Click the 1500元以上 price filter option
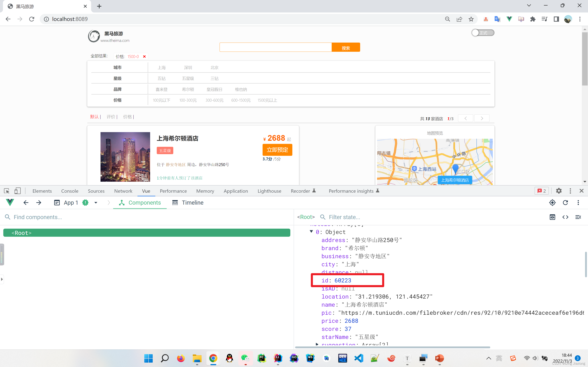Viewport: 588px width, 367px height. (267, 100)
